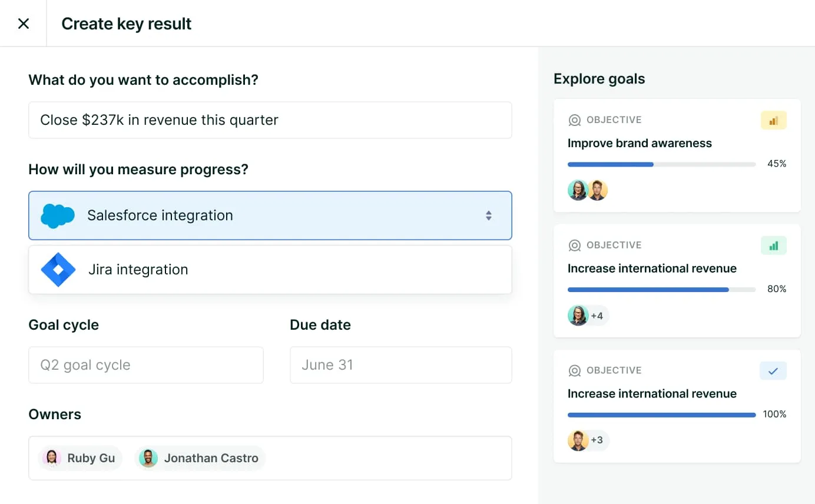Expand the Salesforce integration dropdown arrows
Image resolution: width=815 pixels, height=504 pixels.
[x=488, y=215]
